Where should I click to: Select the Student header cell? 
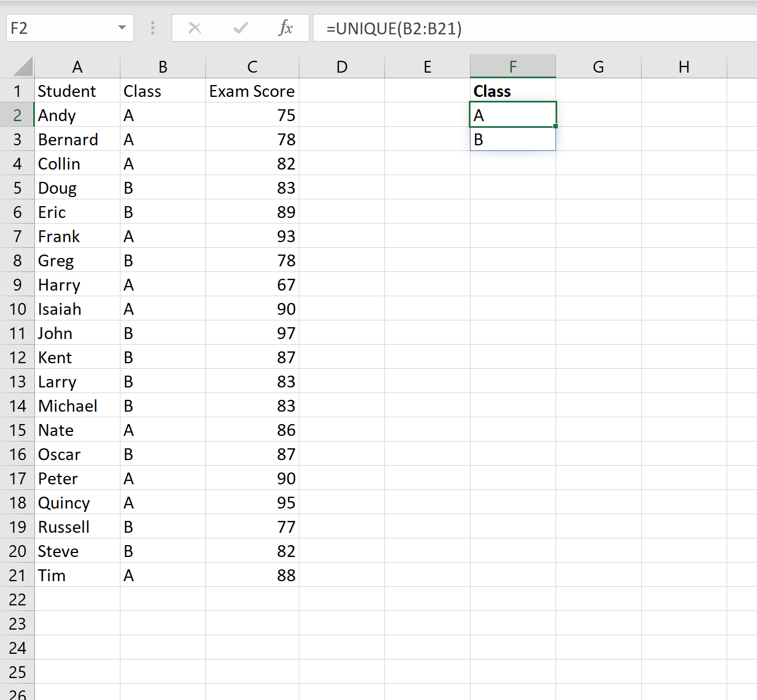pyautogui.click(x=77, y=91)
